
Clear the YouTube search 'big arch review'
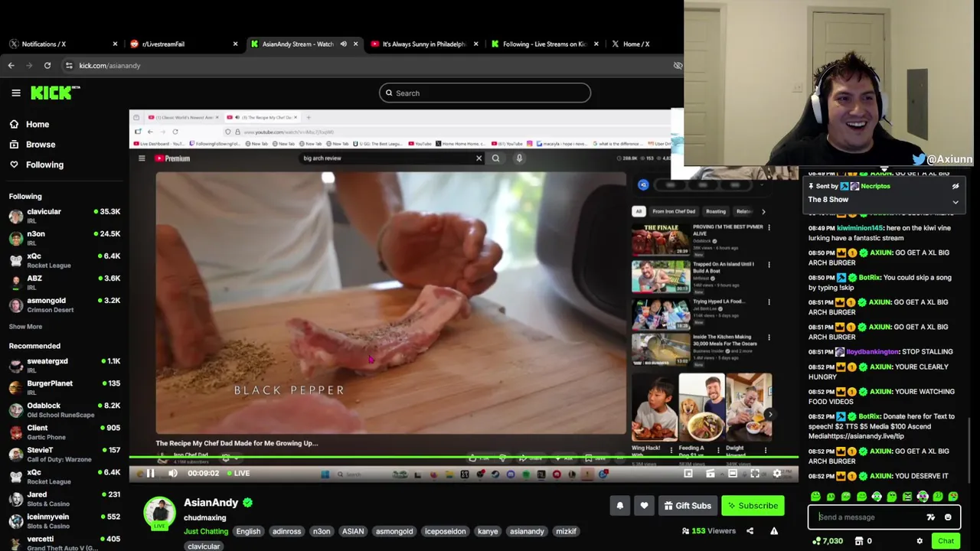point(479,158)
